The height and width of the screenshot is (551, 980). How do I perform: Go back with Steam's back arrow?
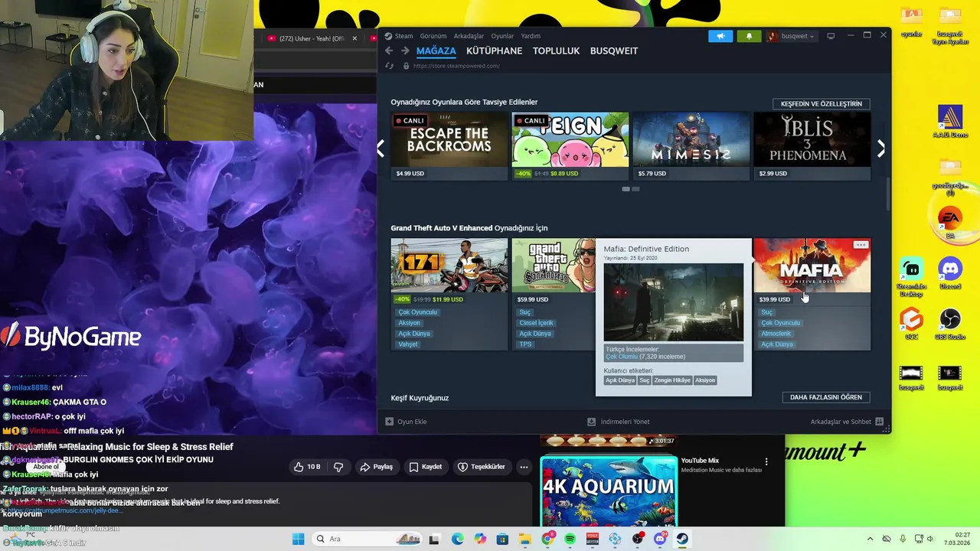point(389,51)
